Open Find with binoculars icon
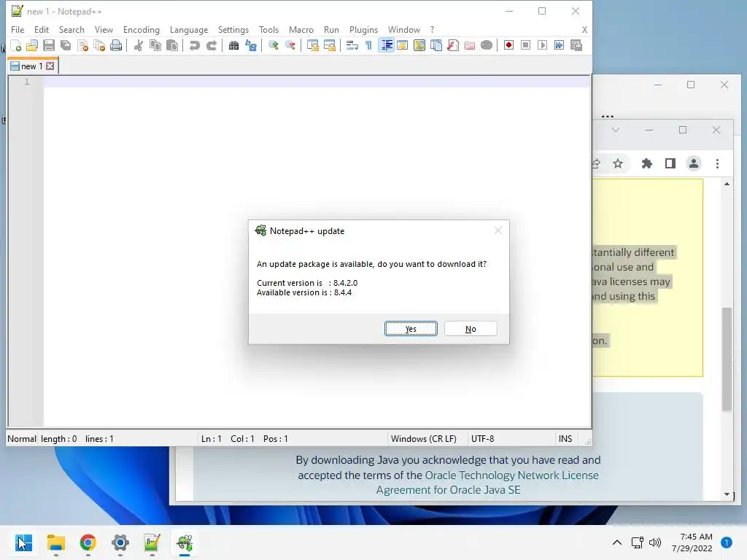The height and width of the screenshot is (560, 747). (x=234, y=45)
